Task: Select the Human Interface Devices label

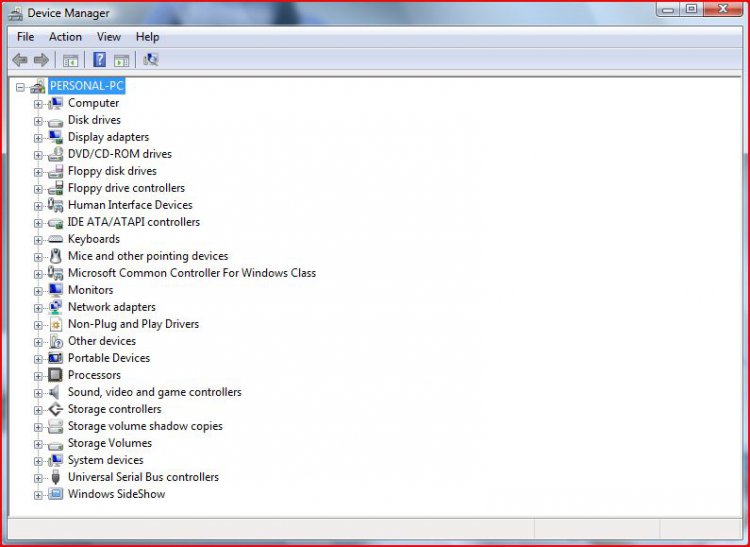Action: pyautogui.click(x=130, y=205)
